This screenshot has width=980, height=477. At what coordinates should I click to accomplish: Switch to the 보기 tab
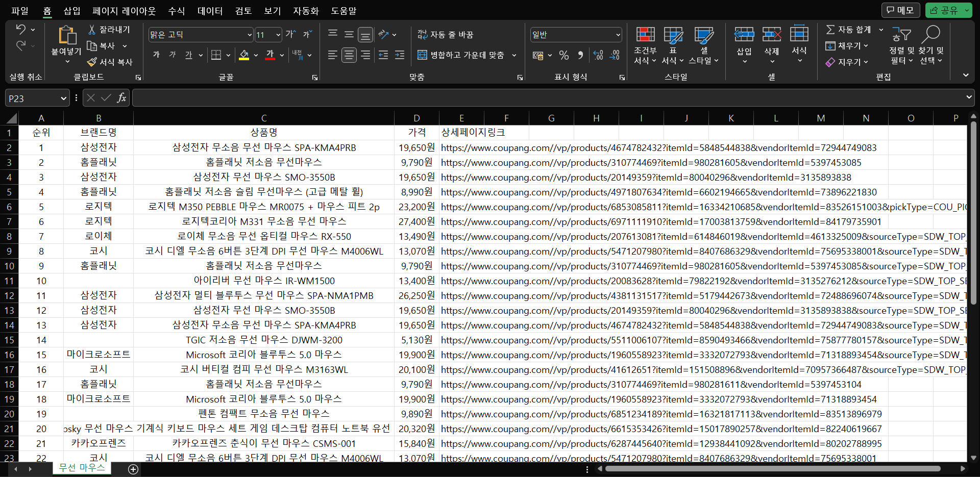pyautogui.click(x=273, y=11)
